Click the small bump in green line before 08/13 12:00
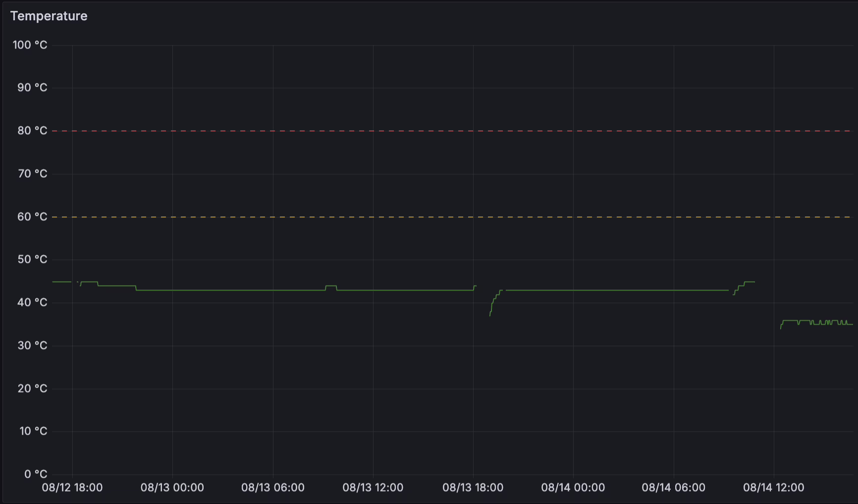This screenshot has height=504, width=858. point(331,286)
